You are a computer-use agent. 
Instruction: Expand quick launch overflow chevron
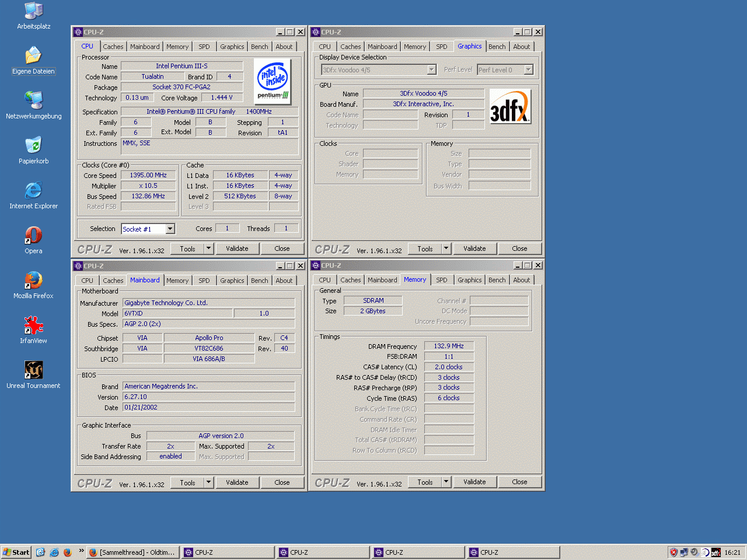coord(81,551)
